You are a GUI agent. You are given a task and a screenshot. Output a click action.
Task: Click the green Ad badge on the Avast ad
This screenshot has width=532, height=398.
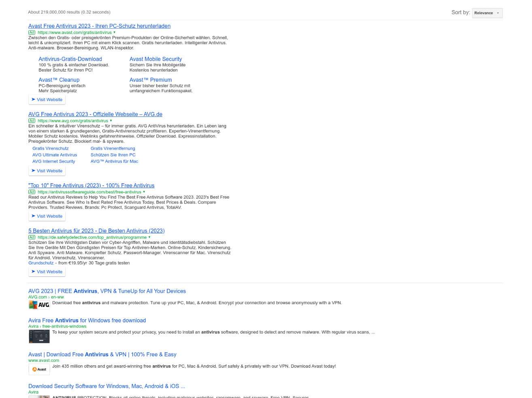pos(32,32)
